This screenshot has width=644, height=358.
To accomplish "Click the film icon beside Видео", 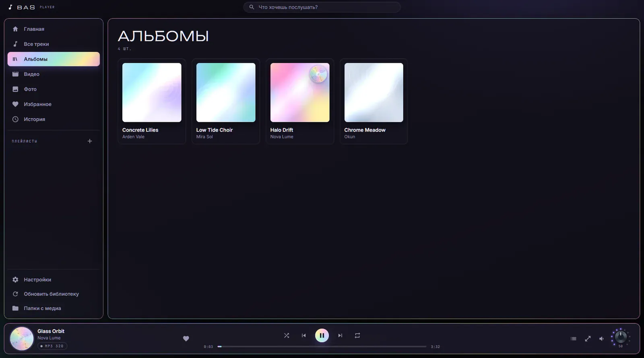I will pos(15,74).
